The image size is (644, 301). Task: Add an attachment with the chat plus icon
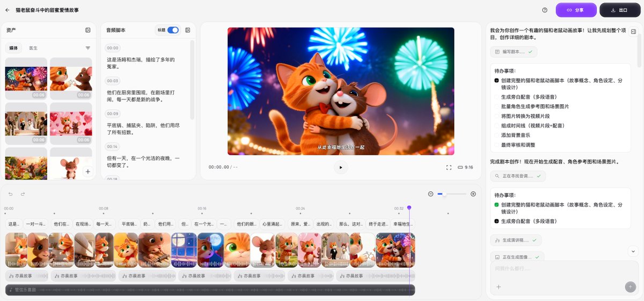[498, 286]
